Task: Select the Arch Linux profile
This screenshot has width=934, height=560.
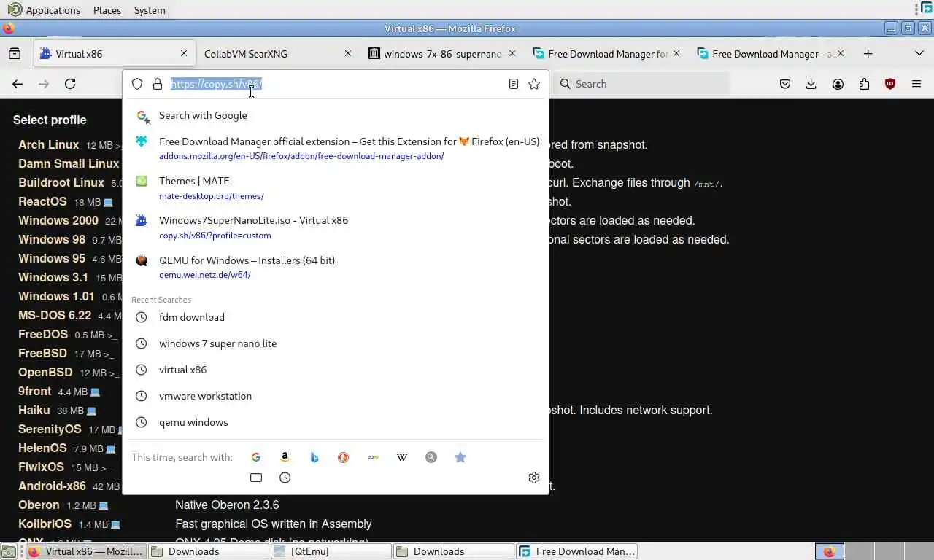Action: 48,144
